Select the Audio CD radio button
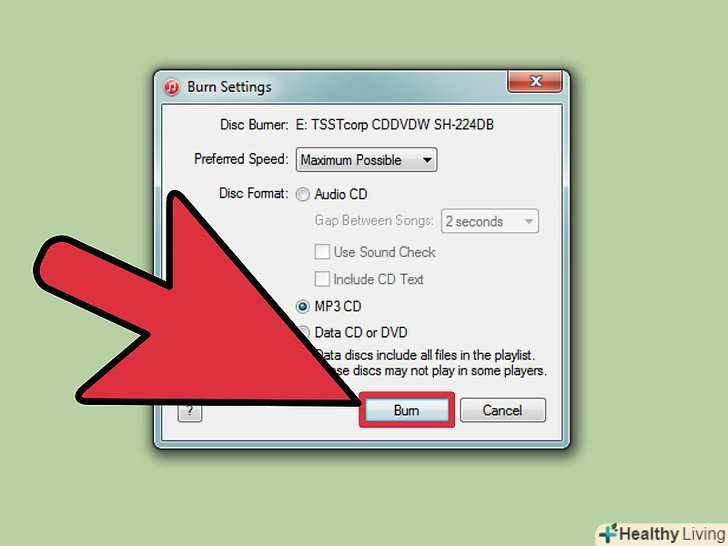This screenshot has width=728, height=546. tap(303, 194)
